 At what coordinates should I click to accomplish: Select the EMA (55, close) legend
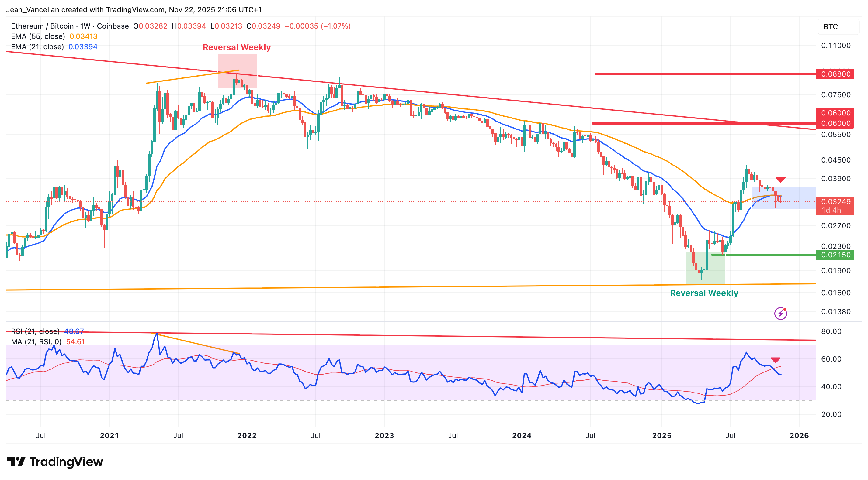tap(38, 36)
